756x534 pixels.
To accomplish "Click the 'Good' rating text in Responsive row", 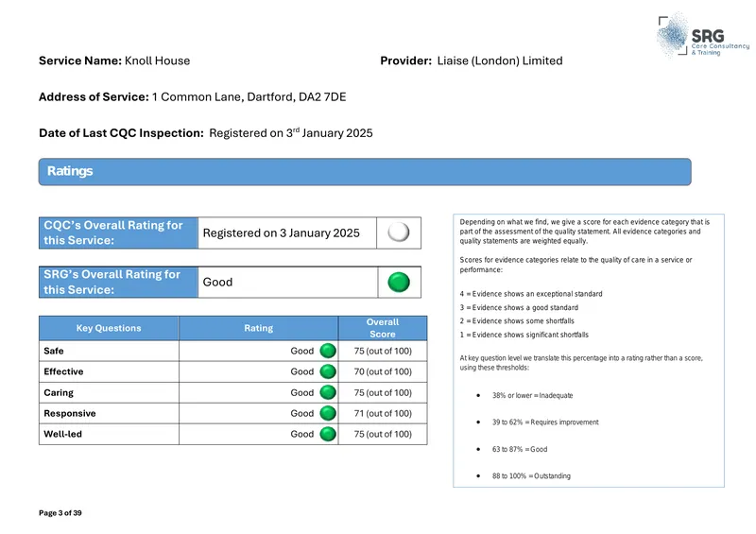I will tap(302, 413).
